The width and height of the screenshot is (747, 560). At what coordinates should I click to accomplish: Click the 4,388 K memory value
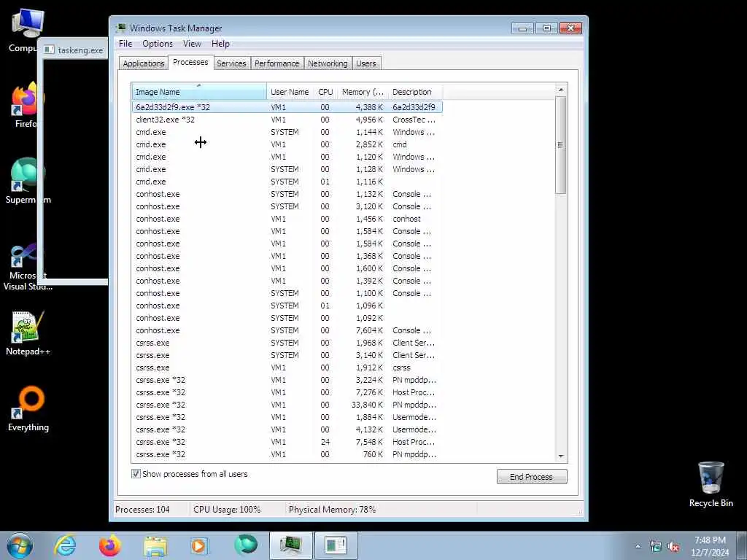(x=369, y=107)
